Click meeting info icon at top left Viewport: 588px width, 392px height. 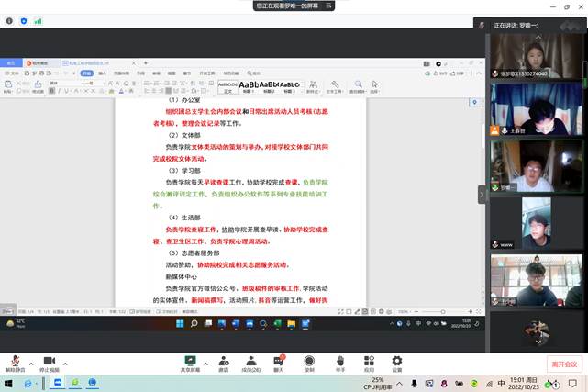(9, 21)
